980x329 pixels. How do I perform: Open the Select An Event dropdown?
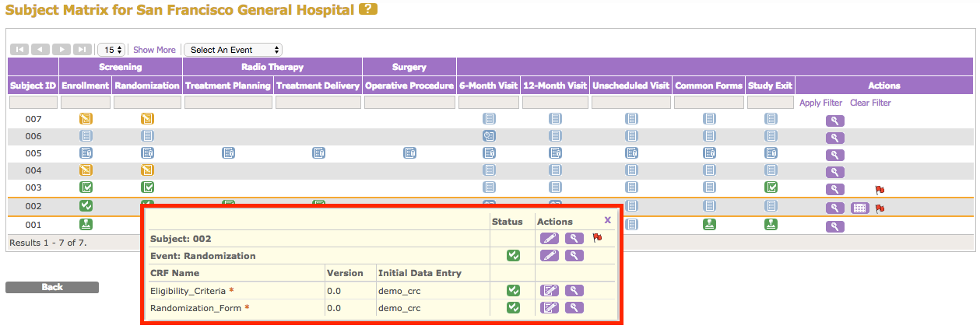(233, 50)
